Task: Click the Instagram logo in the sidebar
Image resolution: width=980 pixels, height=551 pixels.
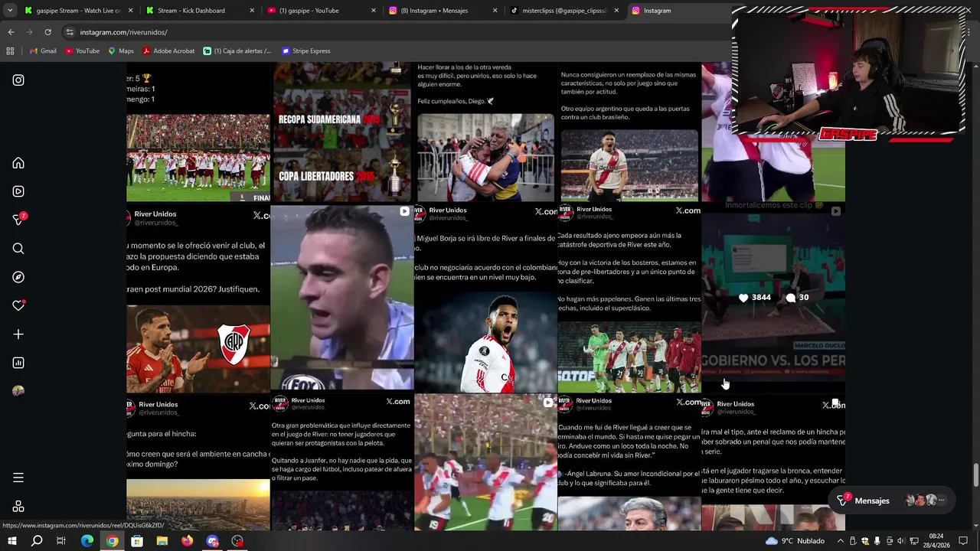Action: (18, 80)
